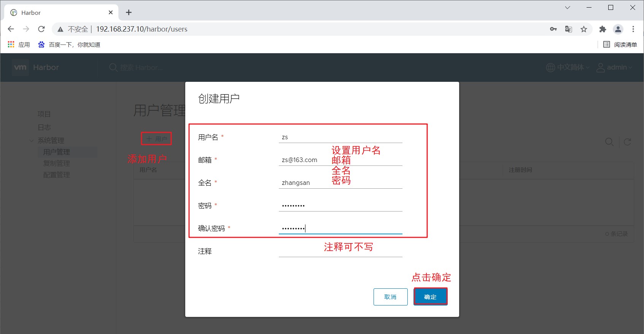Image resolution: width=644 pixels, height=334 pixels.
Task: Open 项目 in the sidebar
Action: [44, 114]
